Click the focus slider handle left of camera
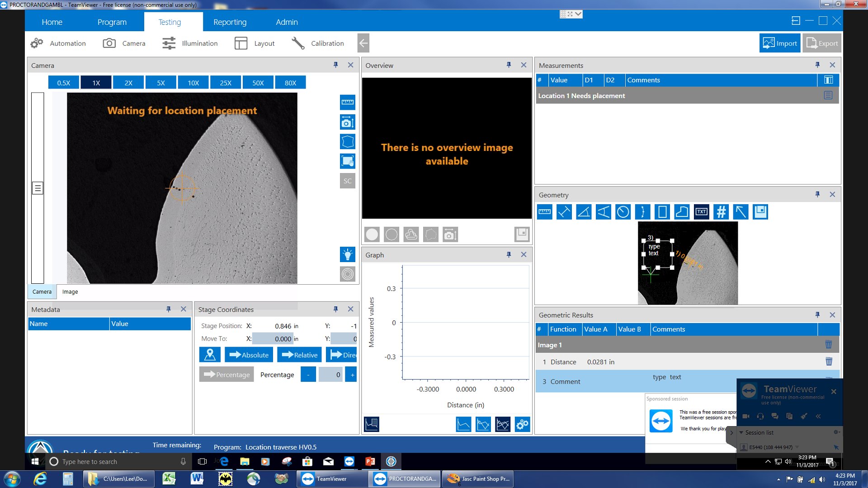 [x=38, y=188]
